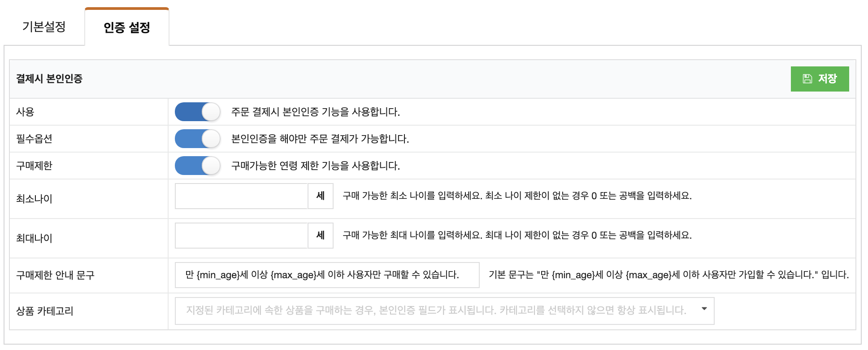The image size is (868, 350).
Task: Click the 필수옵션 row label
Action: (x=34, y=139)
